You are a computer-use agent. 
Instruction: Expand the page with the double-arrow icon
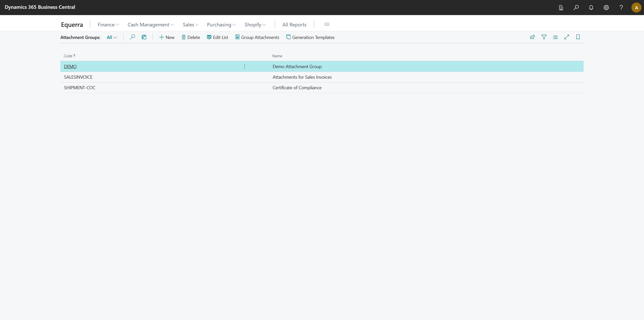click(x=567, y=37)
